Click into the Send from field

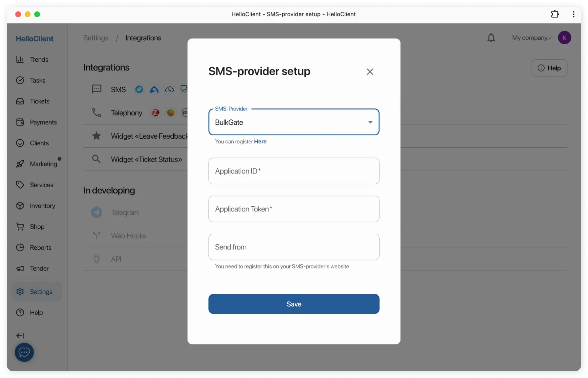pos(294,247)
